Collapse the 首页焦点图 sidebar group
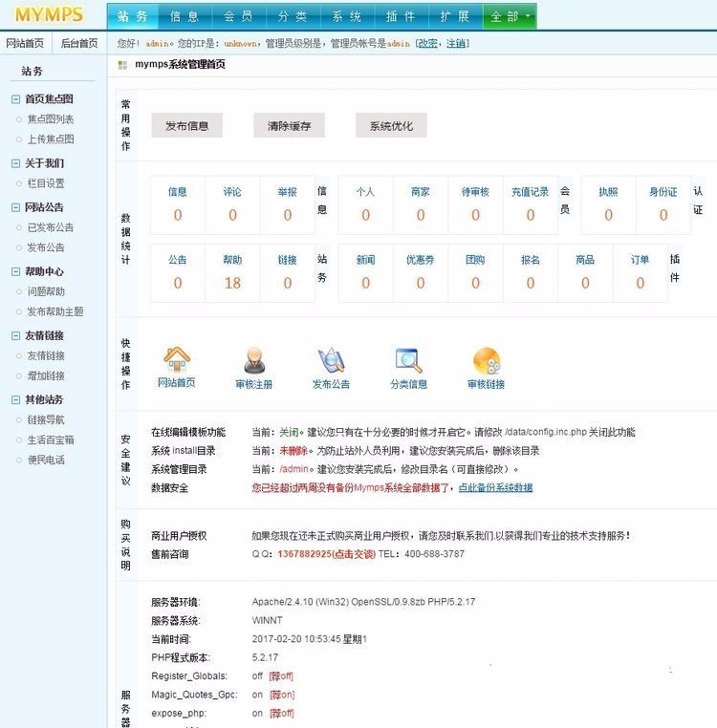The height and width of the screenshot is (728, 717). [x=16, y=99]
